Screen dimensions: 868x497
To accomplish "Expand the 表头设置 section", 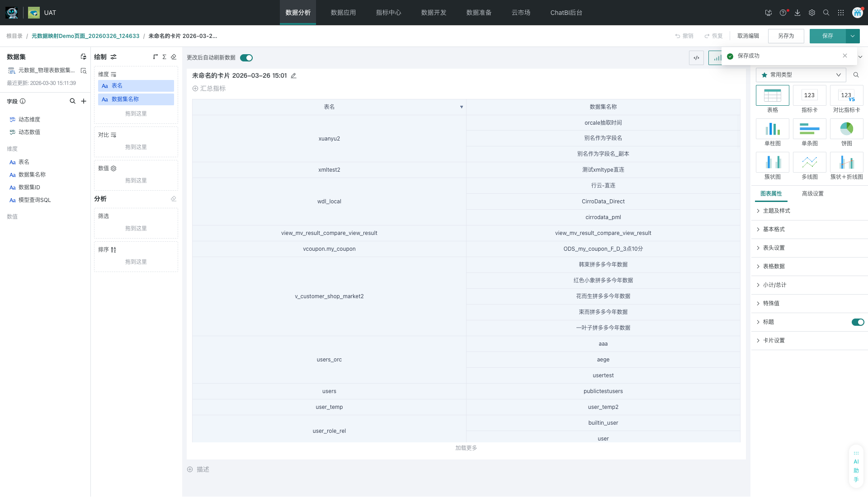I will pyautogui.click(x=774, y=248).
